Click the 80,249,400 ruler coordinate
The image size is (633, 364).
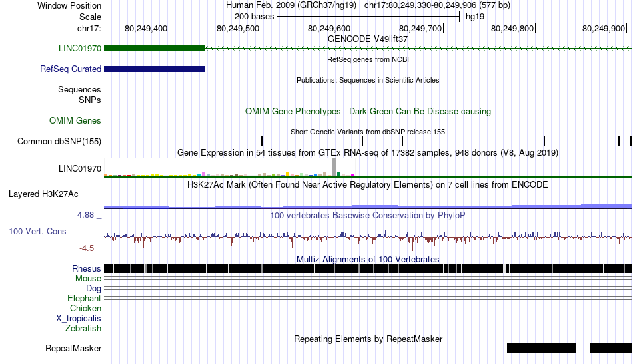point(146,28)
